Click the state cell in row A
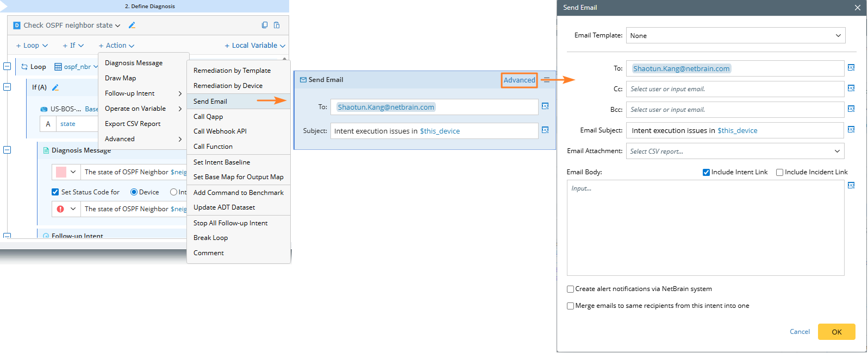Image resolution: width=868 pixels, height=354 pixels. [x=77, y=124]
